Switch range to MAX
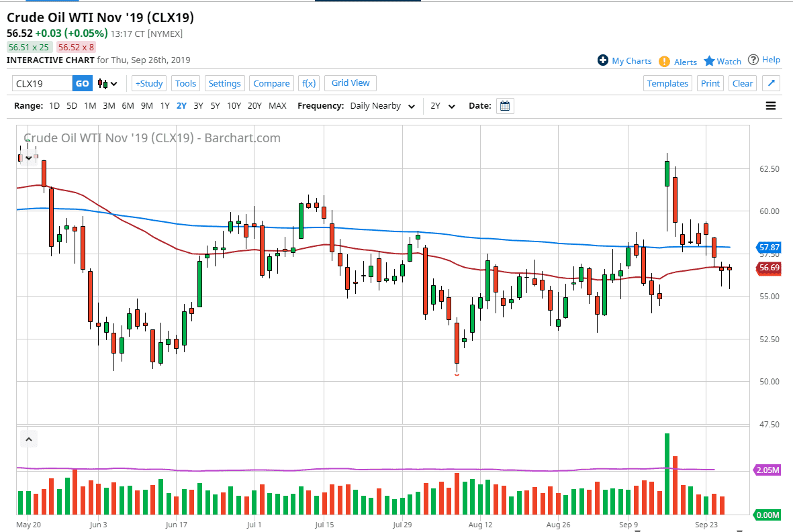The height and width of the screenshot is (532, 793). click(x=277, y=105)
